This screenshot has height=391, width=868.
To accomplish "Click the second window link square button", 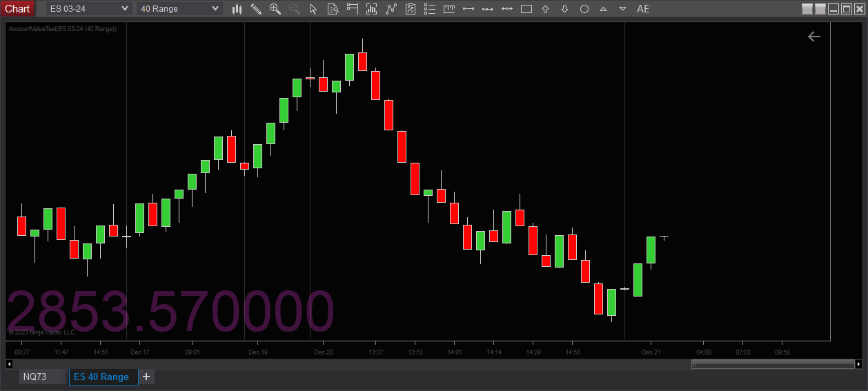I will click(x=820, y=9).
